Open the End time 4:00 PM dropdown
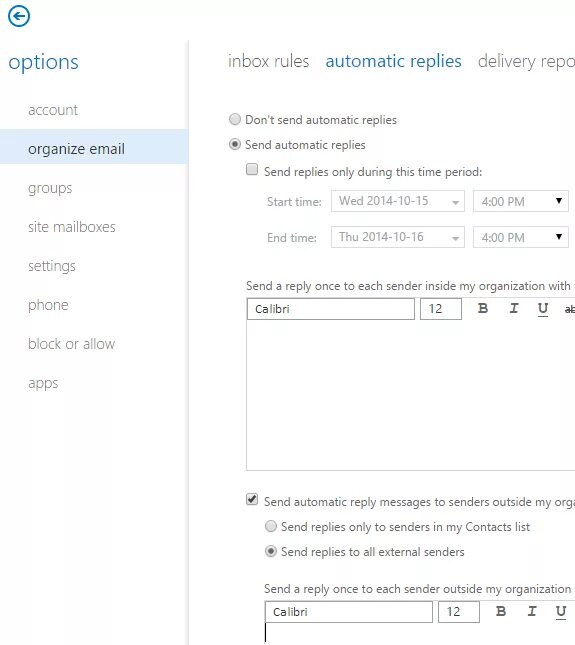The width and height of the screenshot is (575, 645). (x=521, y=237)
